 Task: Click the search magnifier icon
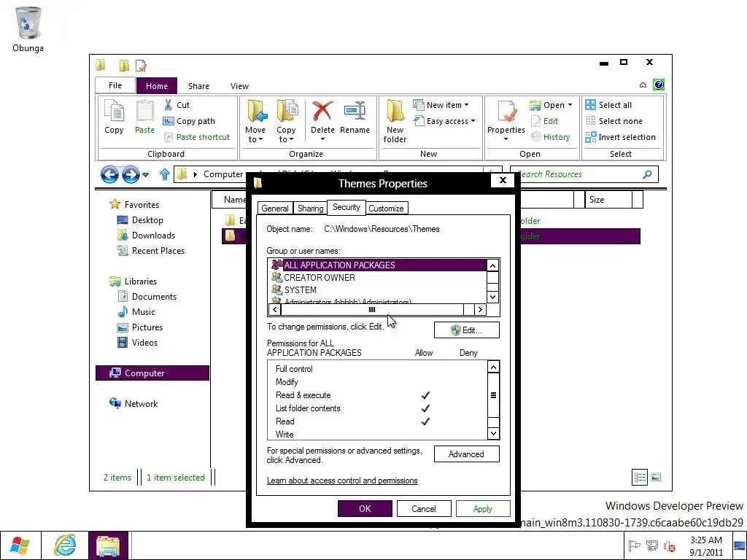tap(648, 174)
